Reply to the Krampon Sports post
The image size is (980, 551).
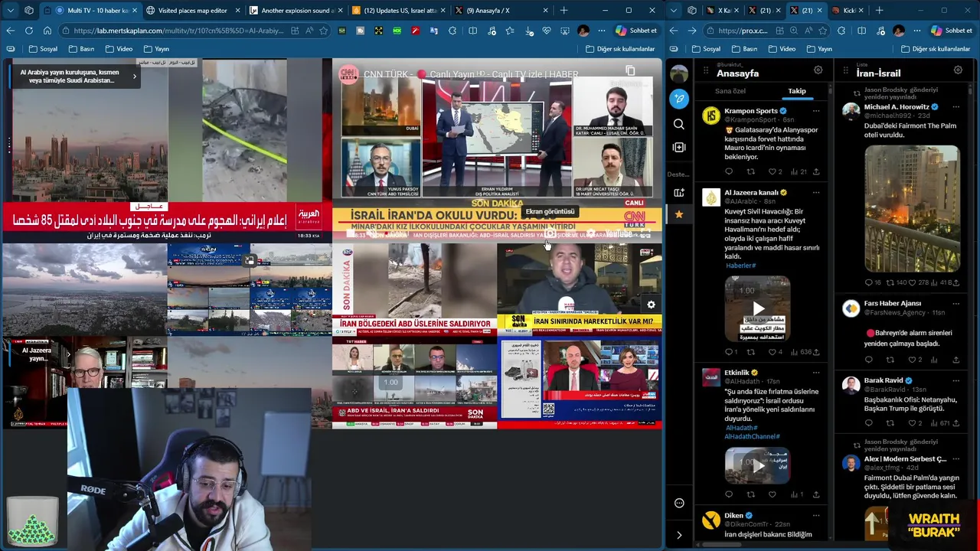[x=729, y=171]
